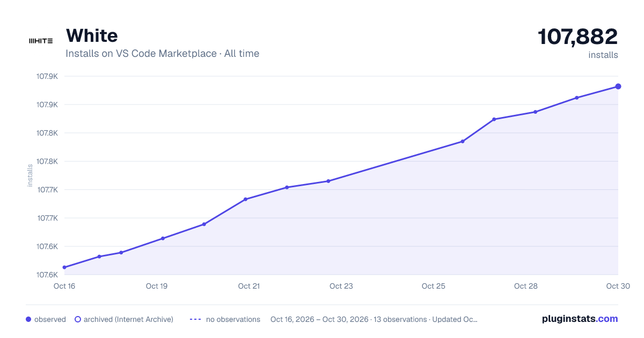Click archived (Internet Archive) legend label
644x338 pixels.
click(x=128, y=319)
